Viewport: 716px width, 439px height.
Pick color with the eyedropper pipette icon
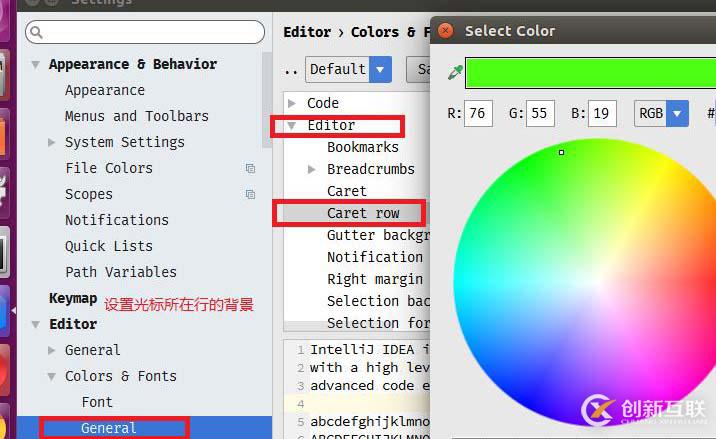click(x=455, y=72)
